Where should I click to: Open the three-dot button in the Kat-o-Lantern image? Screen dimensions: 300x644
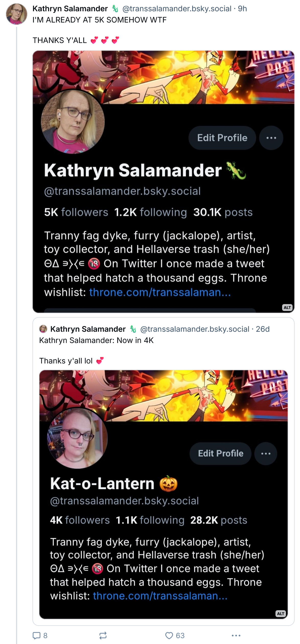(x=266, y=453)
